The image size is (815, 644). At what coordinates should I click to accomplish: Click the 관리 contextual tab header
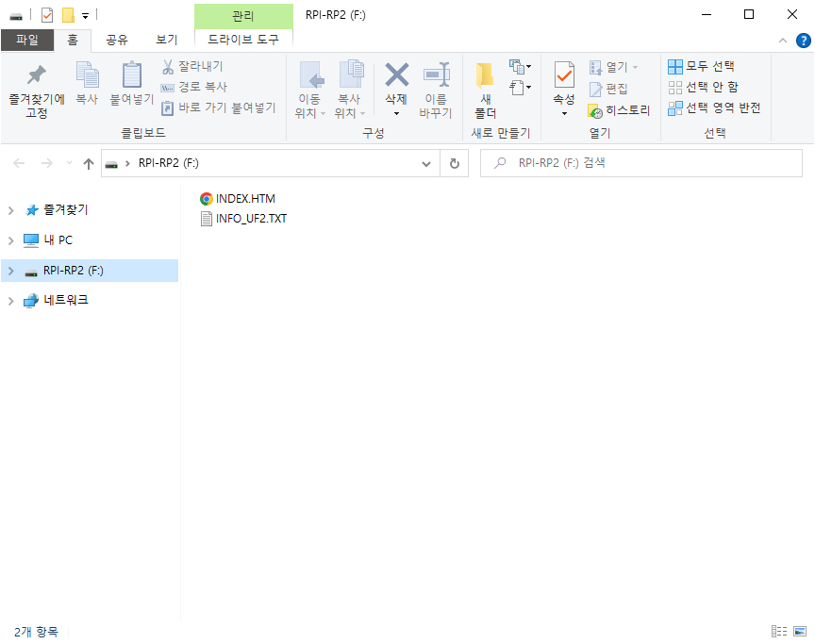243,16
